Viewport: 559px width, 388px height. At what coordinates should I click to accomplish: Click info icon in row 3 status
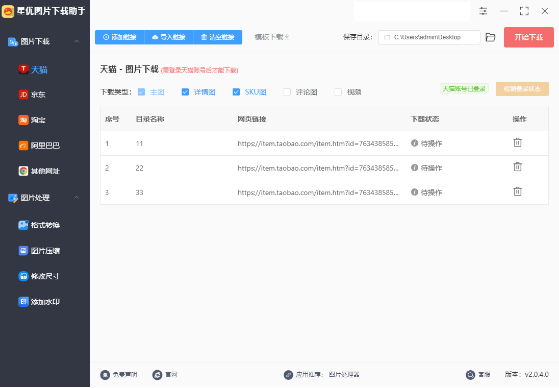tap(414, 192)
